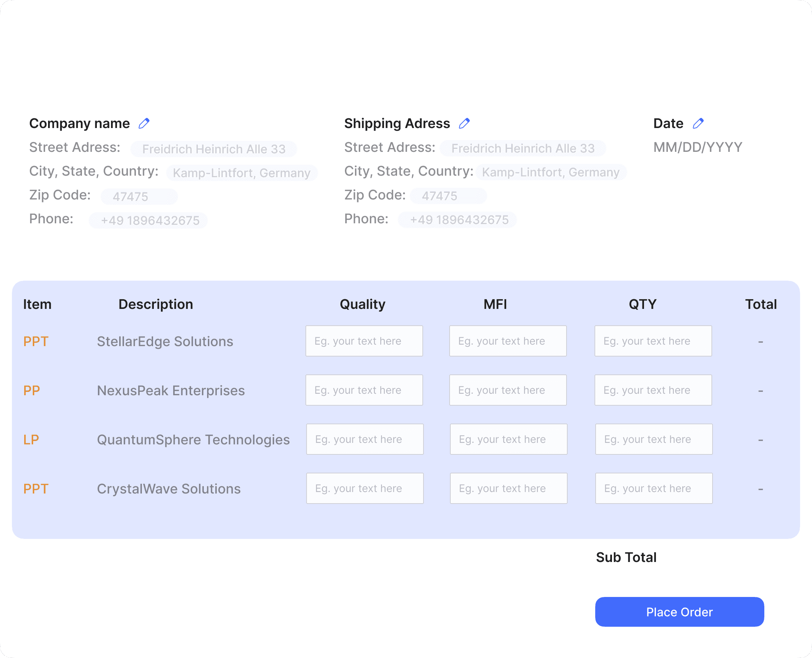Click MFI input for StellarEdge Solutions
Viewport: 812px width, 658px height.
coord(507,341)
